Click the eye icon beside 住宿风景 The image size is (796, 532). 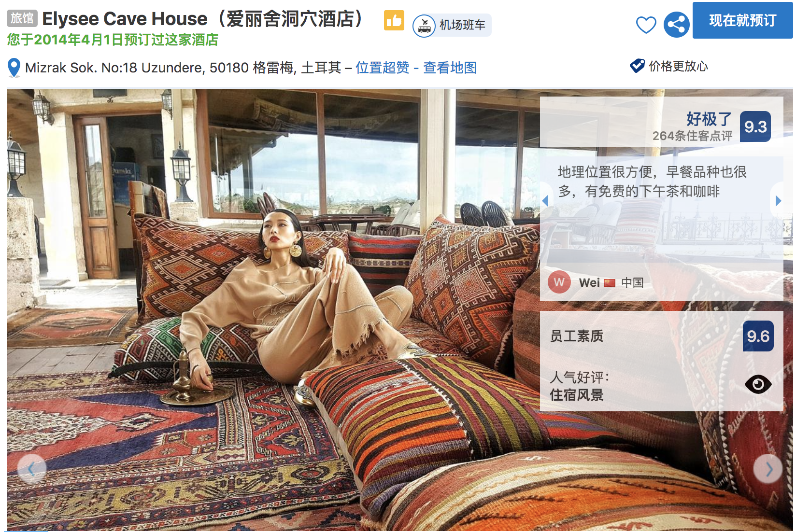point(758,384)
